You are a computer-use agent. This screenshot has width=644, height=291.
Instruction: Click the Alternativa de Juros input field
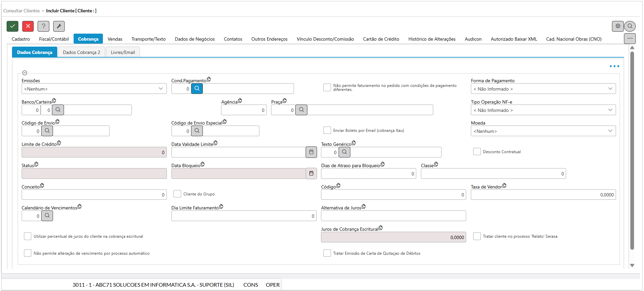[x=393, y=216]
